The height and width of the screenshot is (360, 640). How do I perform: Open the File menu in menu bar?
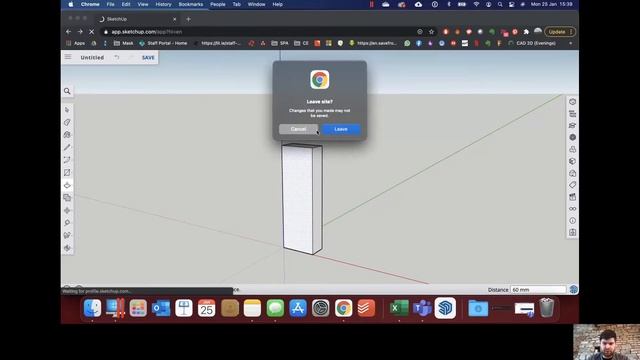[110, 4]
